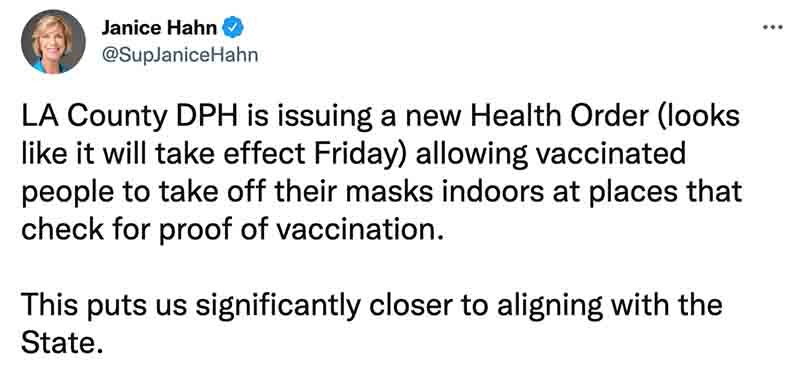Click the words "allowing vaccinated"

(551, 155)
